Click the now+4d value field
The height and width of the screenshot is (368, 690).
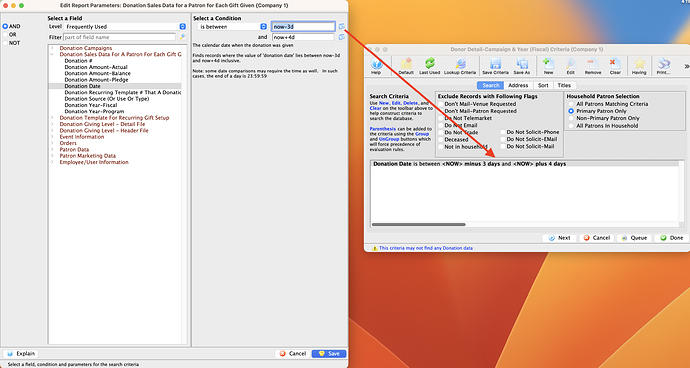(x=303, y=37)
